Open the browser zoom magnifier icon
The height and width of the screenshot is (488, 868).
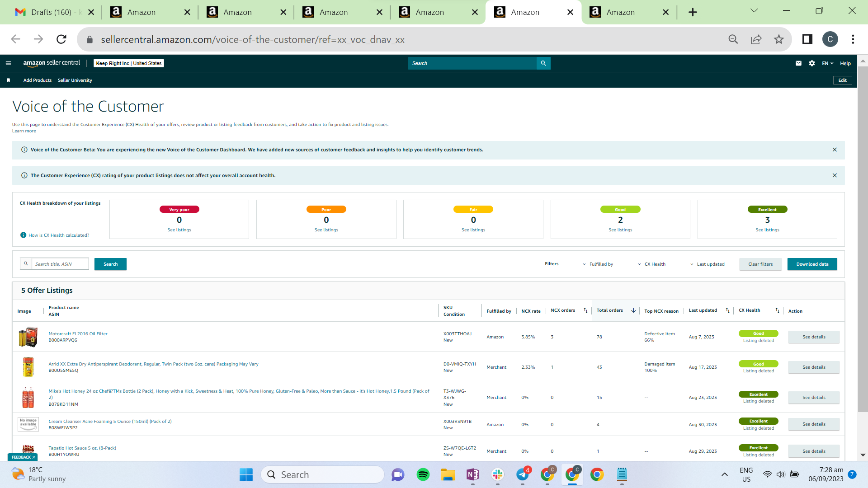pos(733,39)
